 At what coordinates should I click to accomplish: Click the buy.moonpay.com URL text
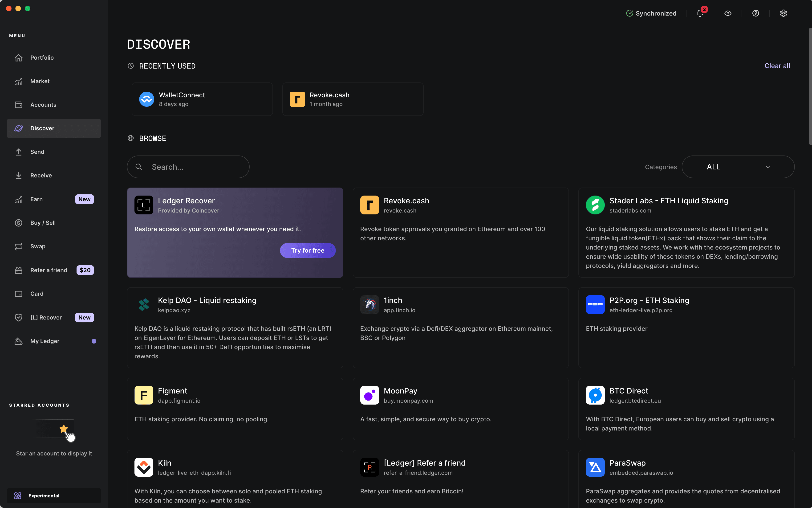408,401
